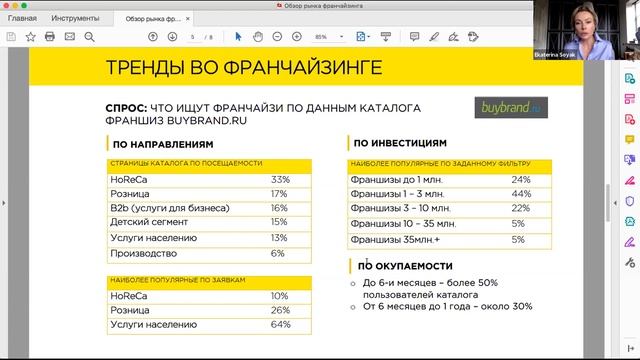Open the red Fill & Sign tool in sidebar
The image size is (640, 360).
click(x=630, y=180)
